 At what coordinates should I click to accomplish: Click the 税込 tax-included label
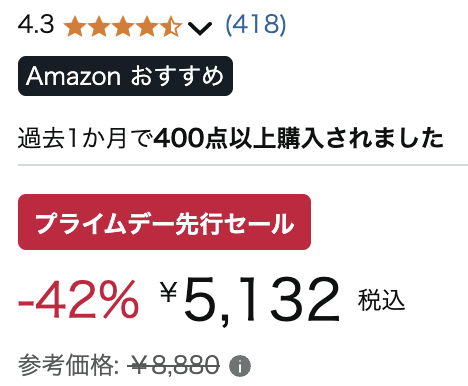coord(381,300)
